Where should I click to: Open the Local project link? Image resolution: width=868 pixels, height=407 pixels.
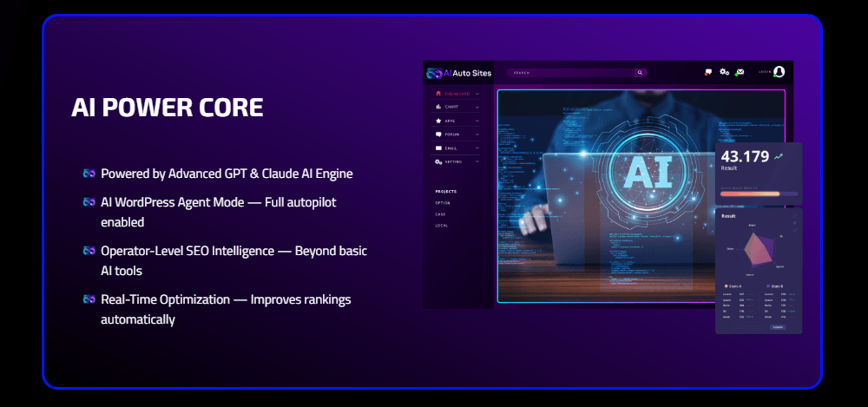441,226
